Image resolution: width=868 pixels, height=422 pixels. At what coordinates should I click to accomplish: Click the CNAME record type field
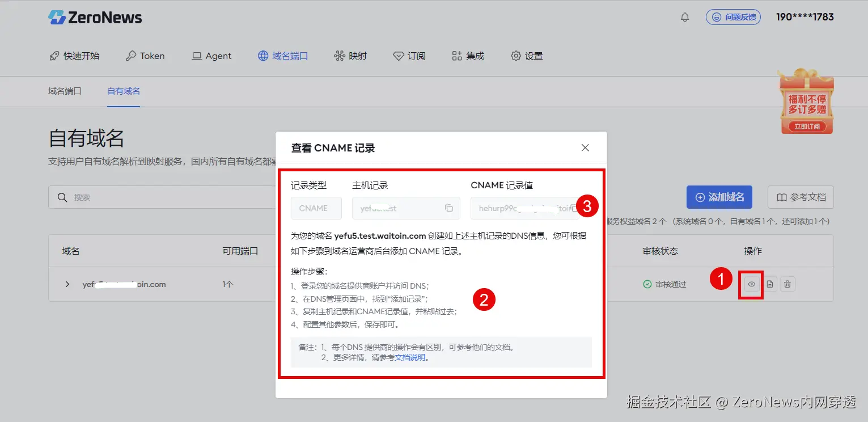316,208
